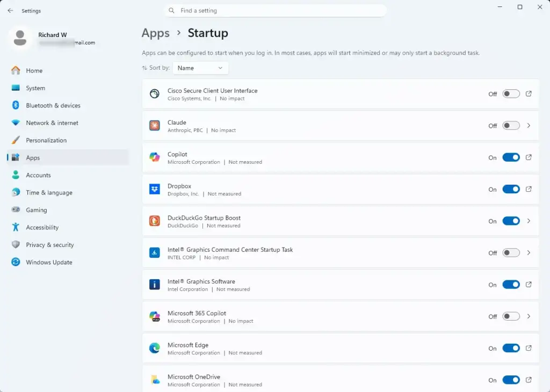
Task: Click 'Microsoft Edge' app name text
Action: click(187, 345)
